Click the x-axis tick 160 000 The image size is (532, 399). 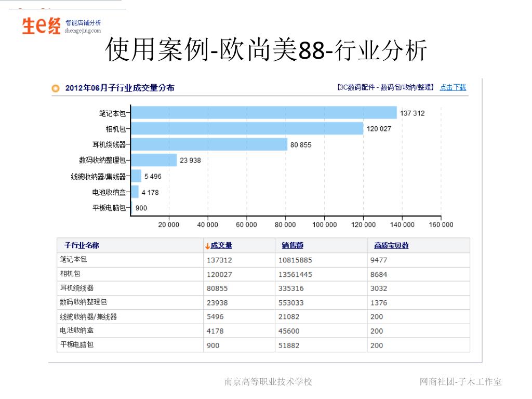point(441,224)
